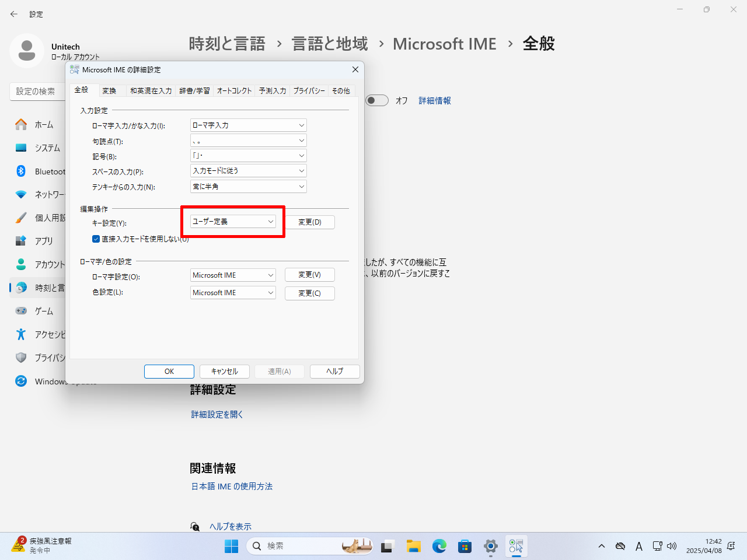Open Bluetooth settings icon in sidebar
This screenshot has width=747, height=560.
[21, 171]
